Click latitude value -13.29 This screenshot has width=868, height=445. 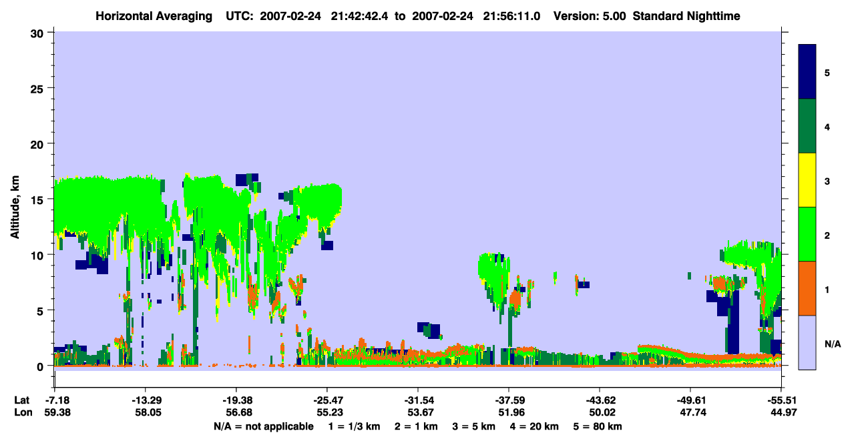(x=145, y=400)
